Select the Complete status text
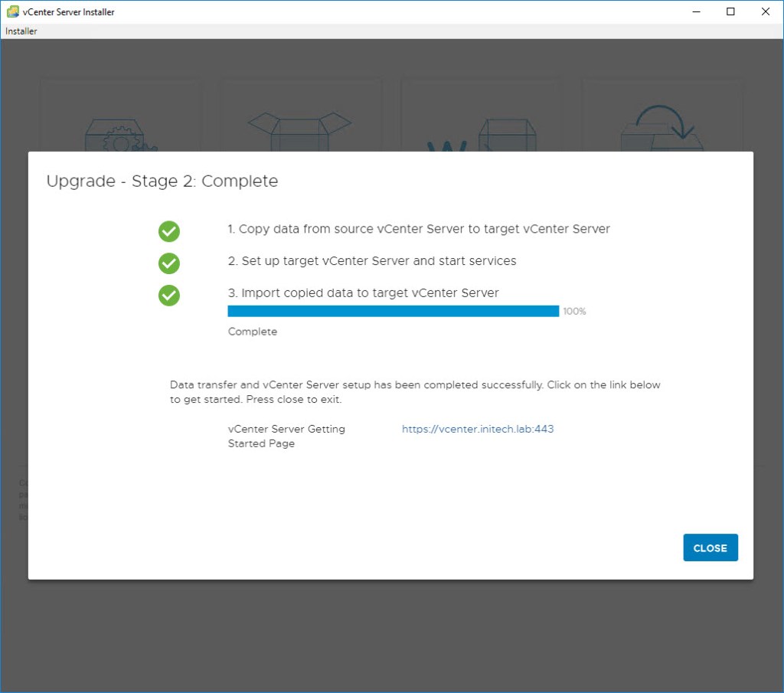784x693 pixels. [252, 331]
